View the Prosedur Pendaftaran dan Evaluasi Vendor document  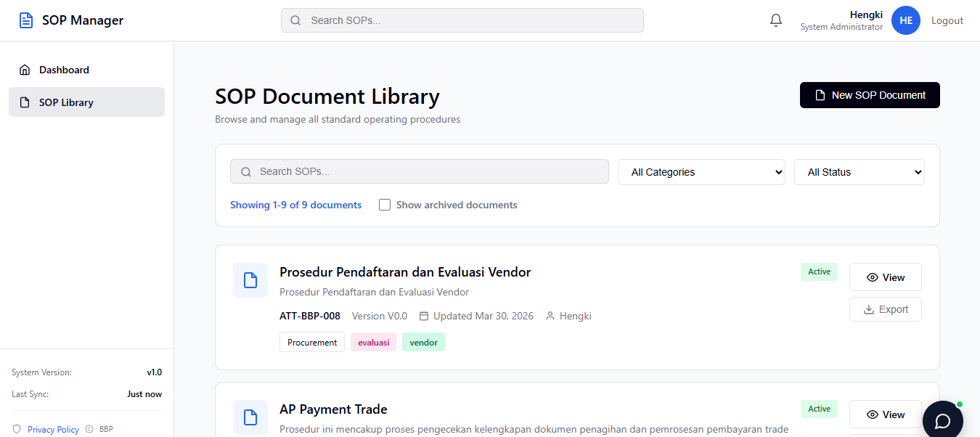tap(886, 277)
